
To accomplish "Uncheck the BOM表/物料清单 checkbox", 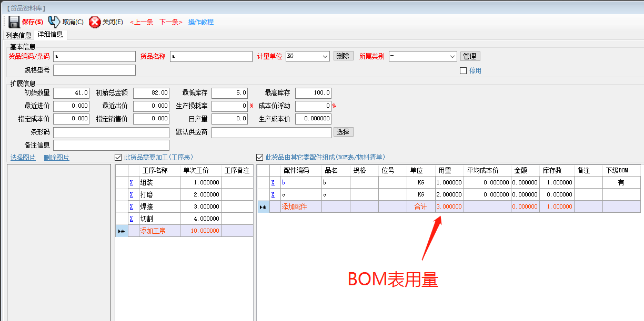I will pos(259,156).
